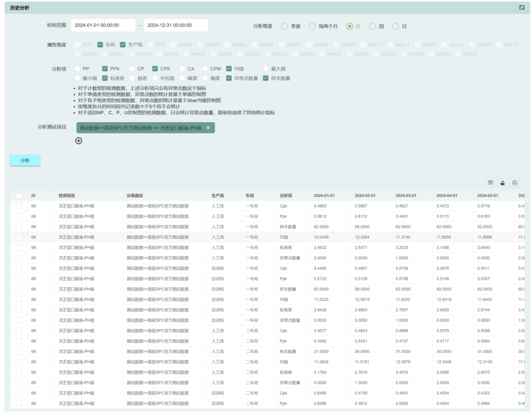
Task: Click the plus icon to add a test item
Action: 79,140
